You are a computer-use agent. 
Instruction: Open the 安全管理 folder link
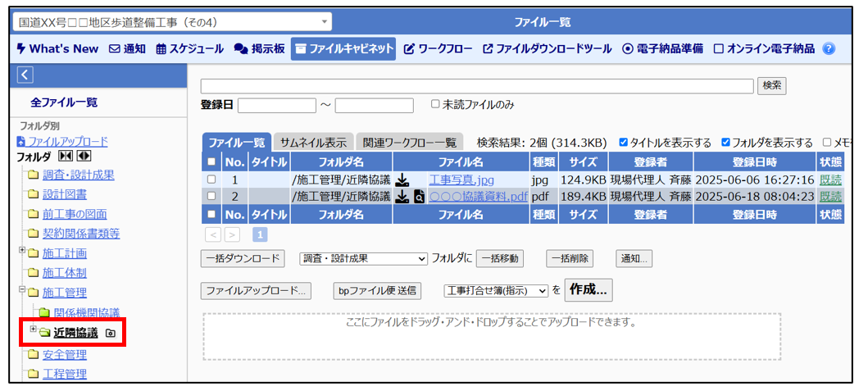64,354
